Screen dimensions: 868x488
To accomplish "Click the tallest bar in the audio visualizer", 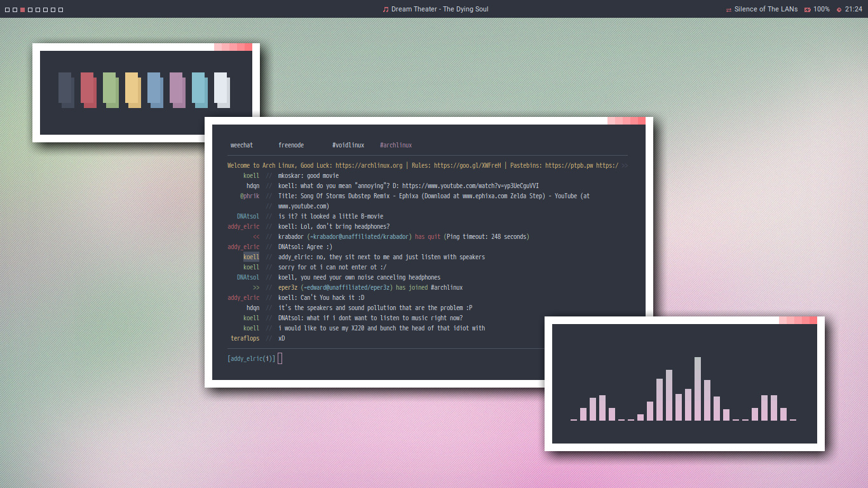I will [x=698, y=389].
